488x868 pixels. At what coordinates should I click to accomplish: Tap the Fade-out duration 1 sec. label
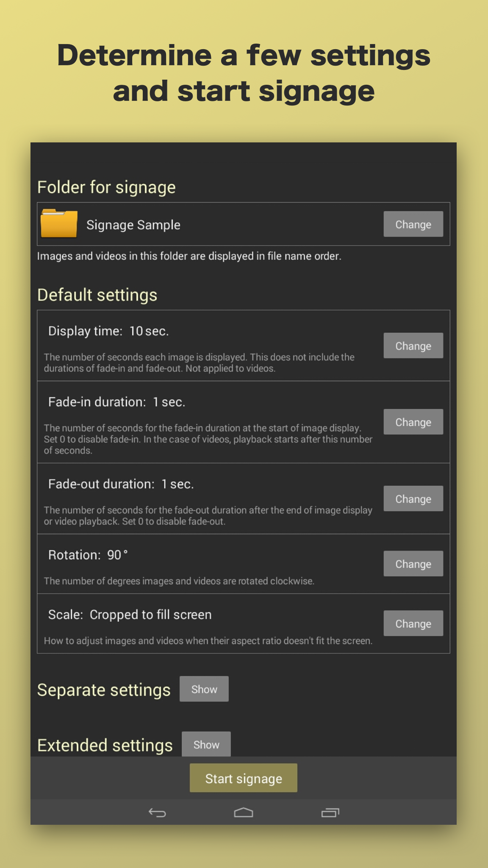[x=121, y=484]
